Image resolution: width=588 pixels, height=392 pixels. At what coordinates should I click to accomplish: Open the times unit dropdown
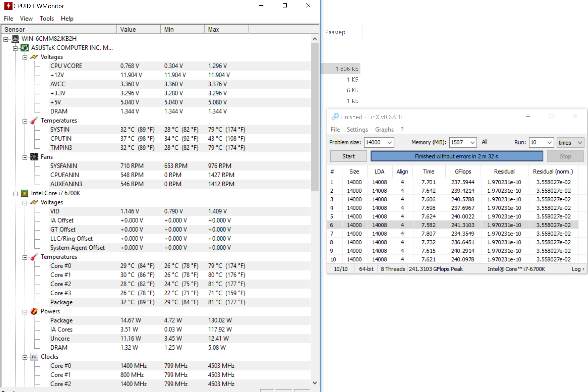point(580,143)
